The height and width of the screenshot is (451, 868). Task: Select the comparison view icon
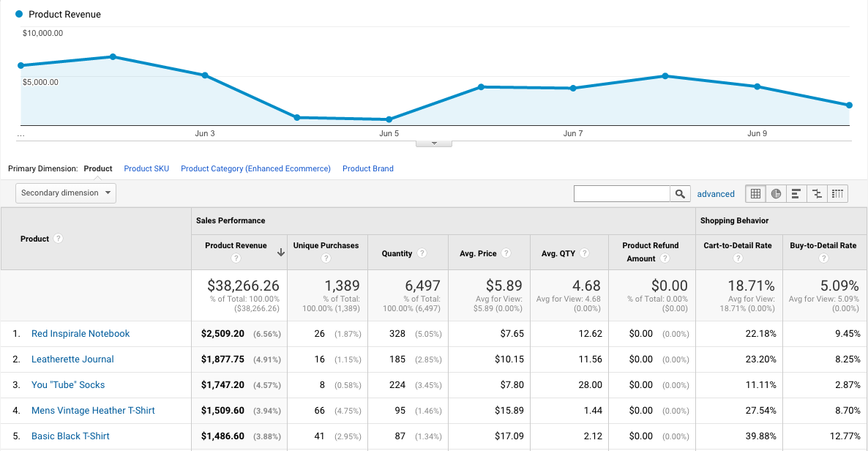coord(817,194)
